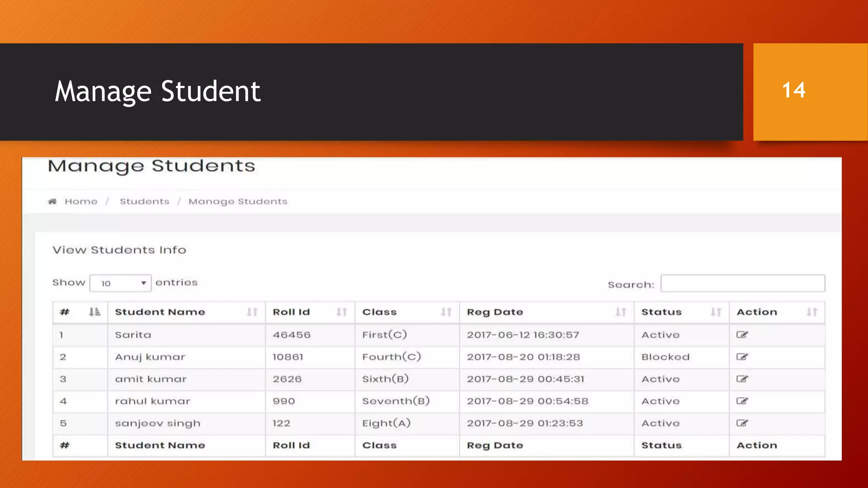Click the home icon in breadcrumb
868x488 pixels.
52,201
